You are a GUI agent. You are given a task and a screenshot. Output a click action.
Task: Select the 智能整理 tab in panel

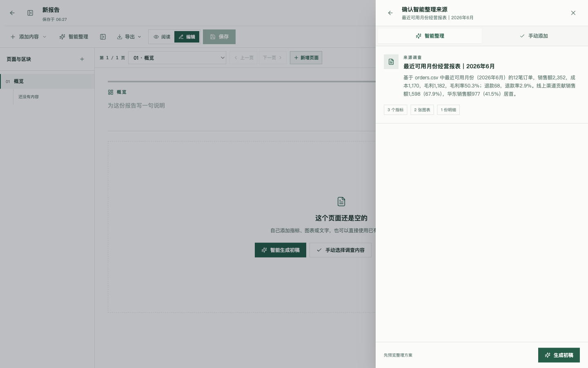[430, 36]
